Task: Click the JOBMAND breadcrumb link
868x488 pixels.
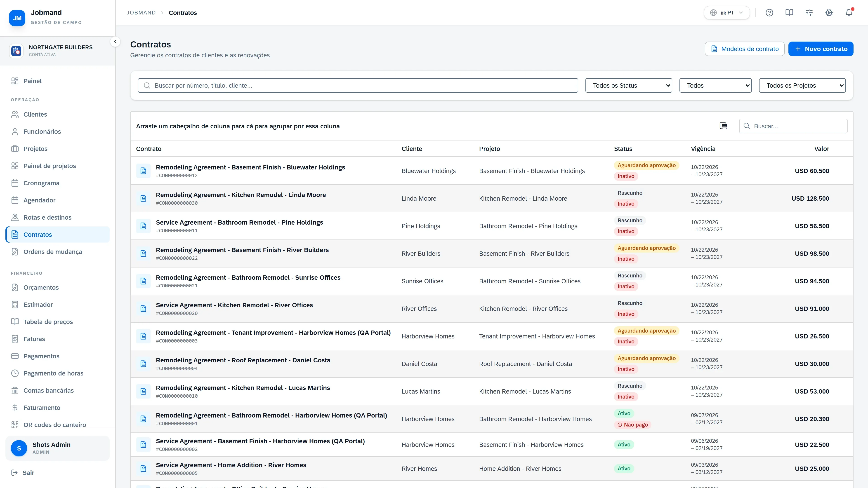Action: [x=141, y=12]
